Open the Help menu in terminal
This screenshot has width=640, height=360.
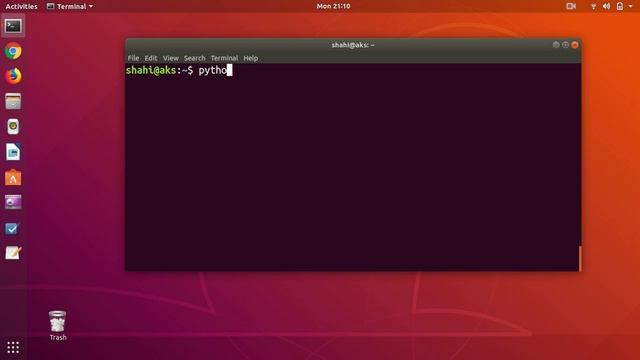(251, 58)
